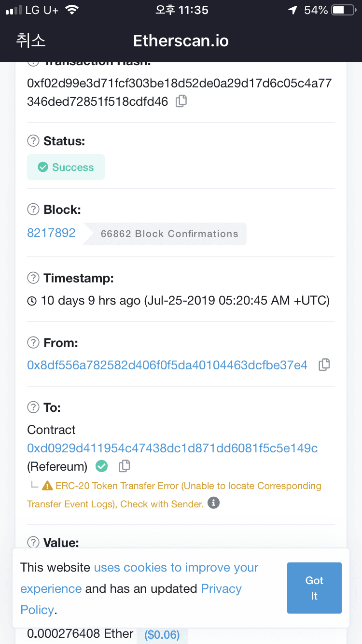Copy the transaction hash to clipboard
Screen dimensions: 362x644
(x=181, y=101)
